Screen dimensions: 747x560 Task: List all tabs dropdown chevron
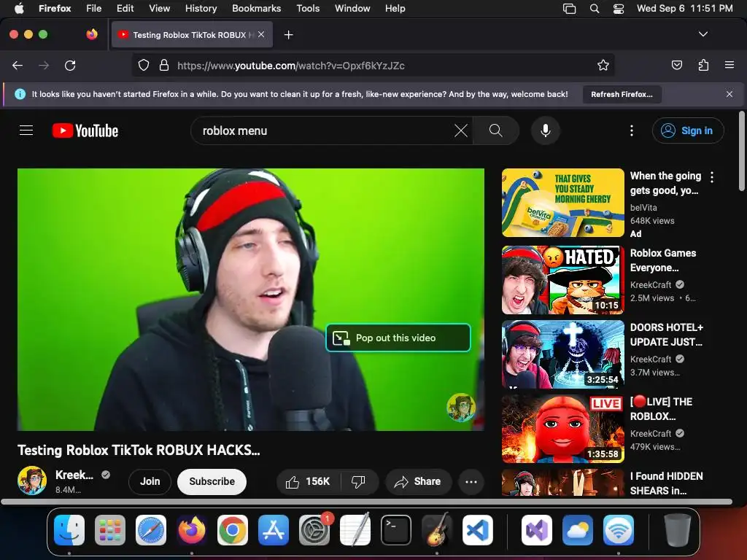click(x=703, y=34)
